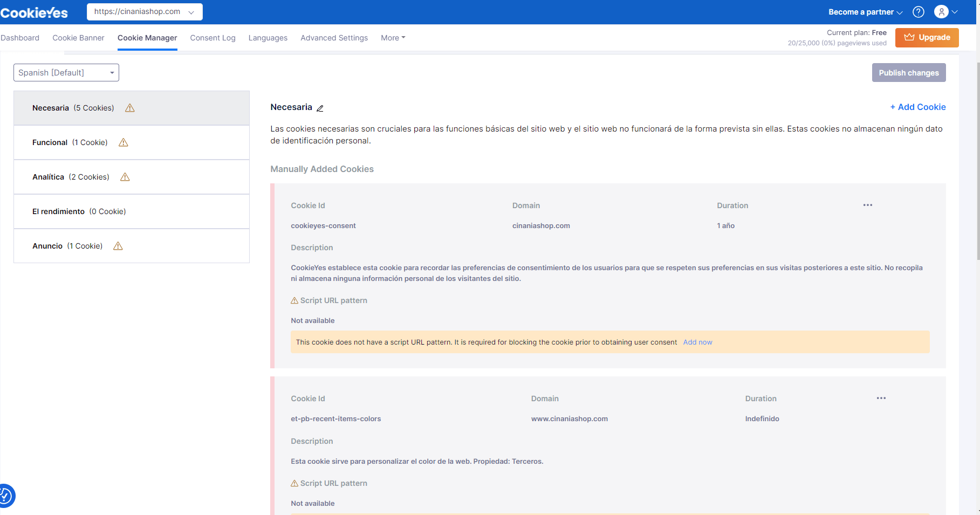Click warning icon beside Funcional category
The image size is (980, 515).
pyautogui.click(x=124, y=142)
